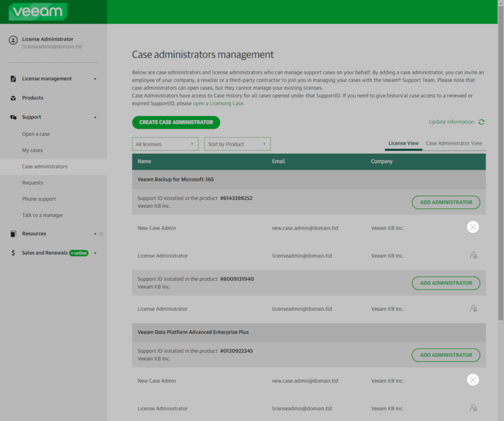504x421 pixels.
Task: Click the Case administrators management heading
Action: click(203, 55)
